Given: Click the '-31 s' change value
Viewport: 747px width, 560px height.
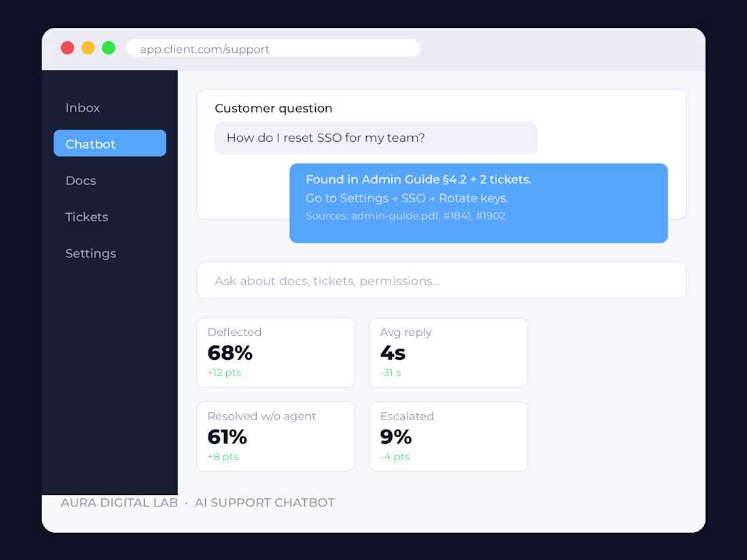Looking at the screenshot, I should (390, 373).
